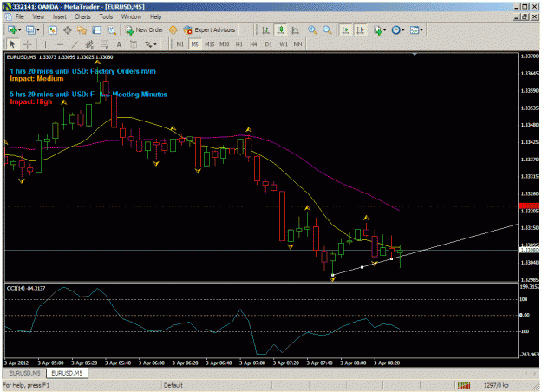Screen dimensions: 542x392
Task: Select the draw vertical line tool
Action: 45,44
